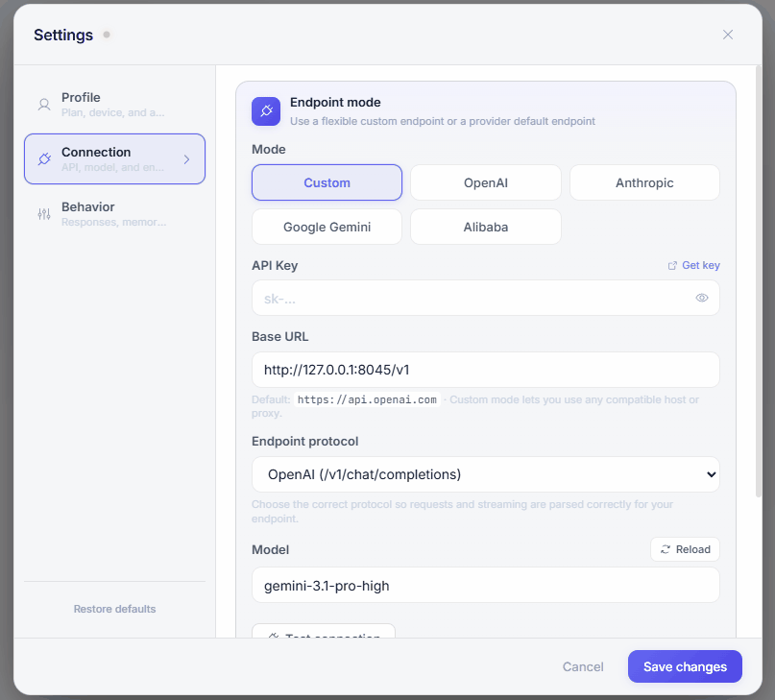Select the Custom endpoint mode
Viewport: 775px width, 700px height.
(327, 182)
